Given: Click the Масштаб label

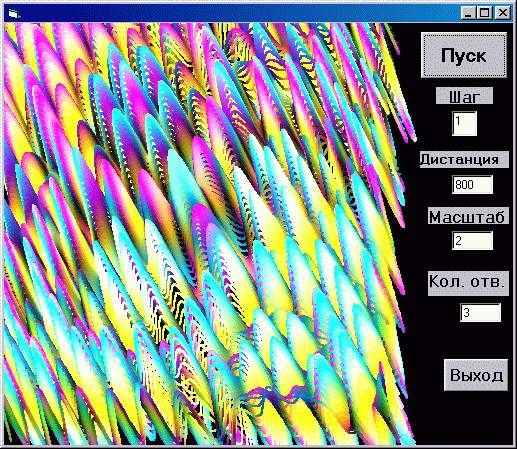Looking at the screenshot, I should click(468, 216).
